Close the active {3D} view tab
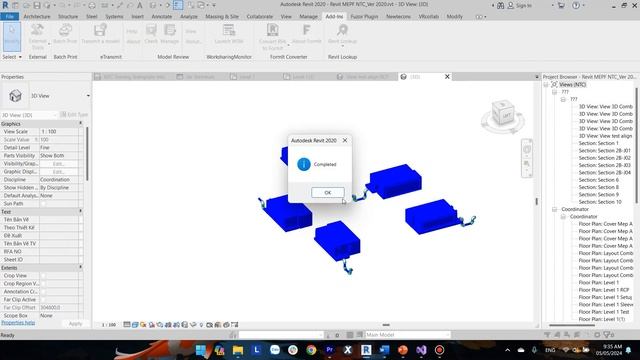640x360 pixels. click(447, 77)
